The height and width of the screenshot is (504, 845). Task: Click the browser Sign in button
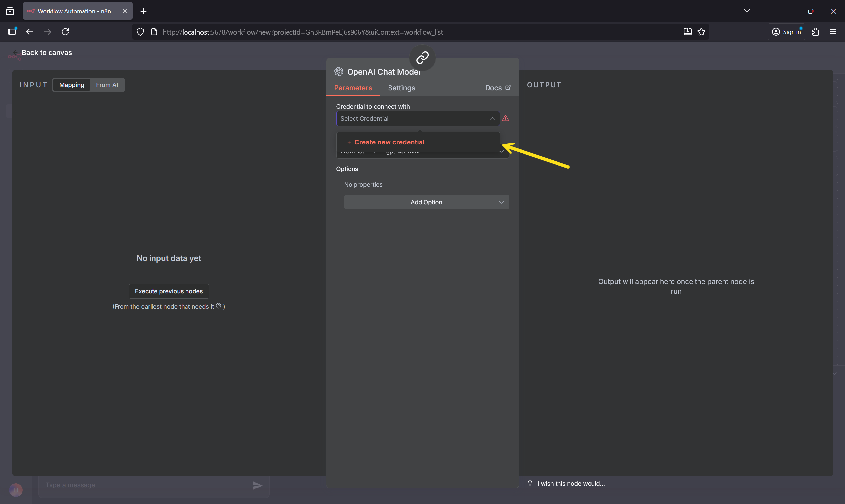pos(786,32)
